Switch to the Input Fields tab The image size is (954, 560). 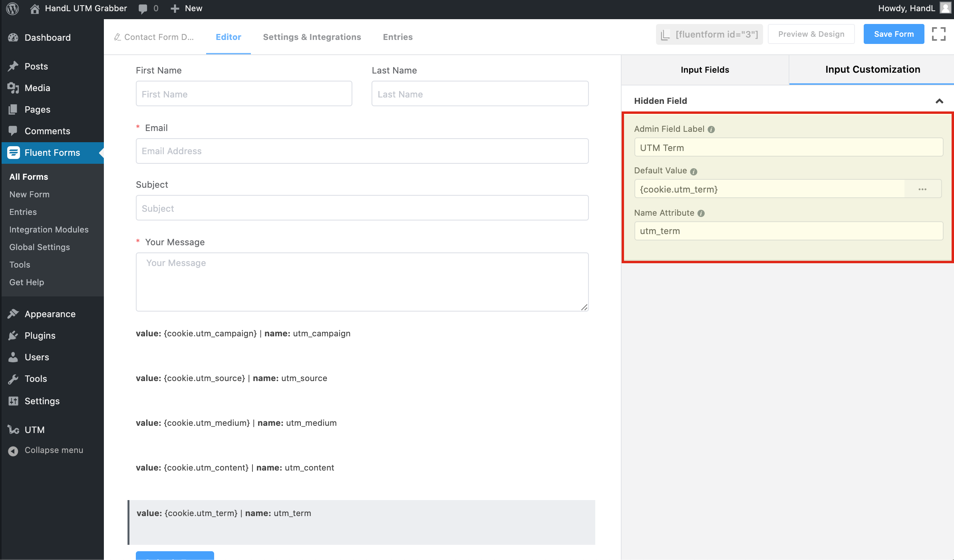pyautogui.click(x=705, y=70)
